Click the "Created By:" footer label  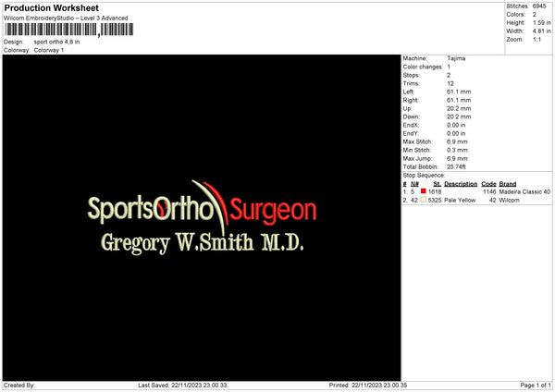pos(19,386)
